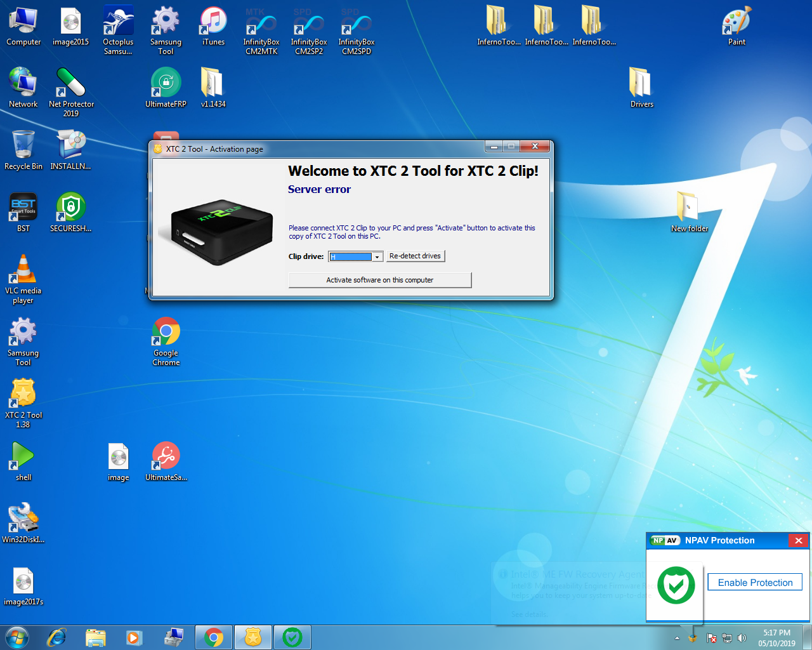Close the NPAV Protection popup
The image size is (812, 650).
[798, 540]
